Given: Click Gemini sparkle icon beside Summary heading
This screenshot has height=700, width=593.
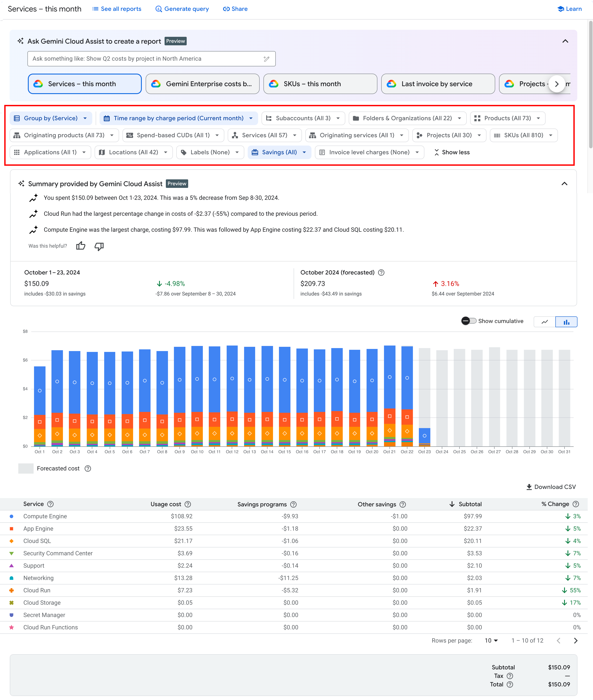Looking at the screenshot, I should pyautogui.click(x=21, y=183).
